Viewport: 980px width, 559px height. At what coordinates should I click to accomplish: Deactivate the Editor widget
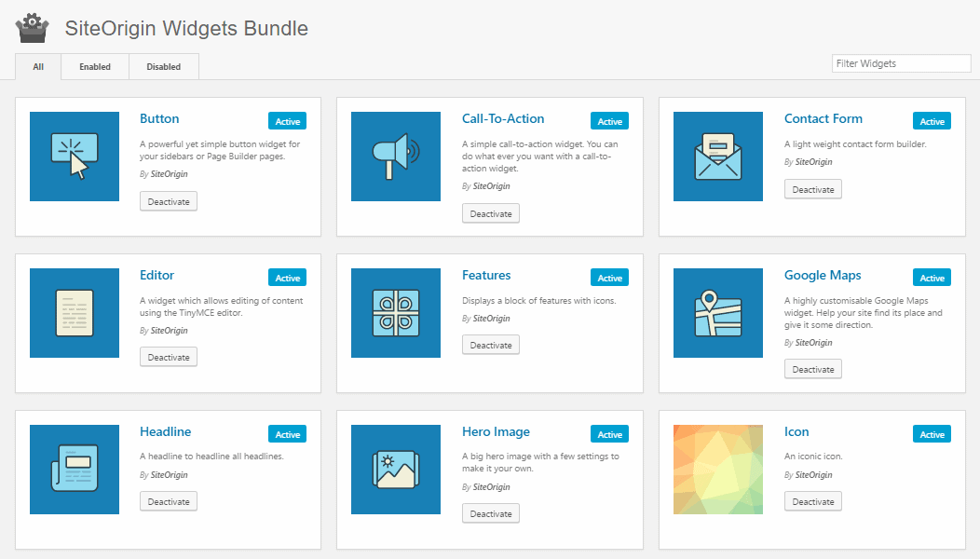pos(169,357)
